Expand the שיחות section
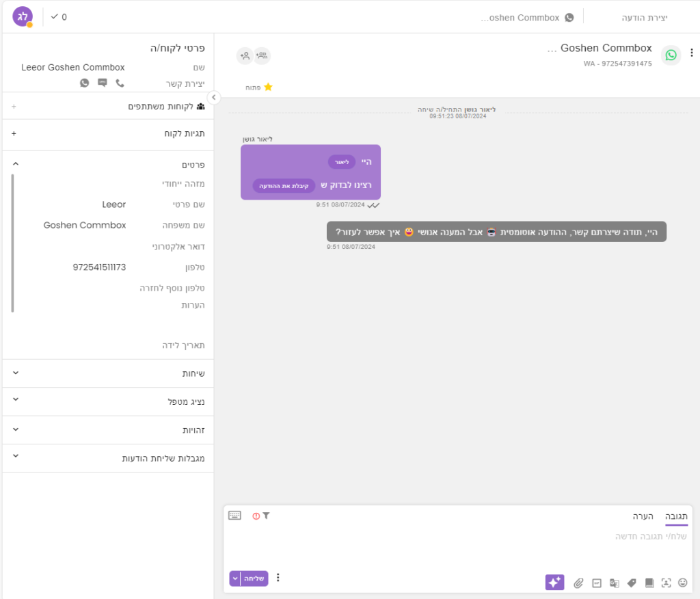The image size is (700, 599). 16,373
